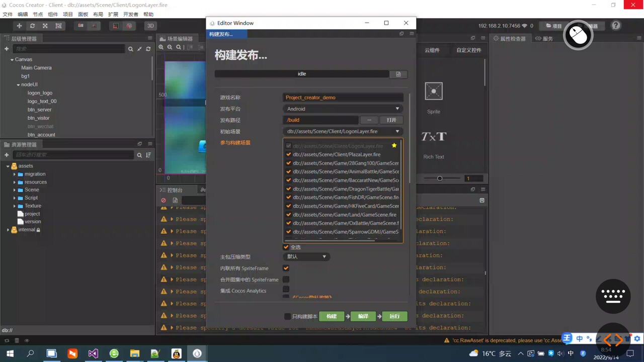Clear the console log

164,200
